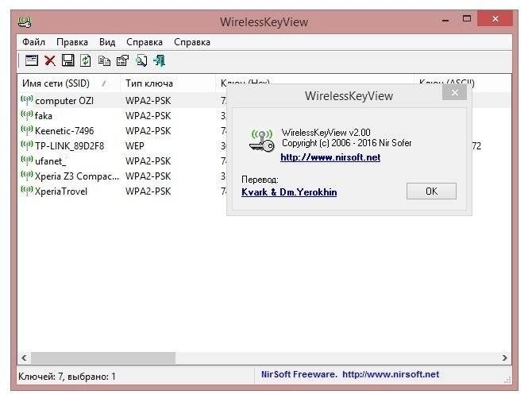Click the scrollbar right arrow

505,358
